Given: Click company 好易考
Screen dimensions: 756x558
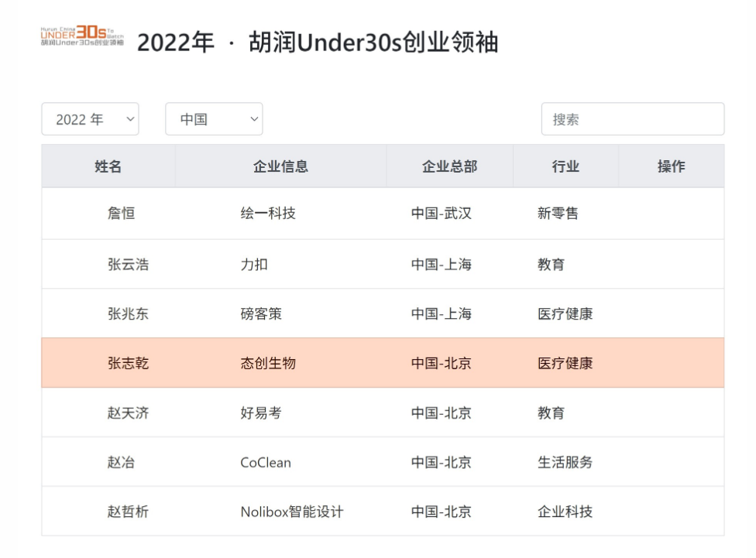Looking at the screenshot, I should (x=261, y=413).
